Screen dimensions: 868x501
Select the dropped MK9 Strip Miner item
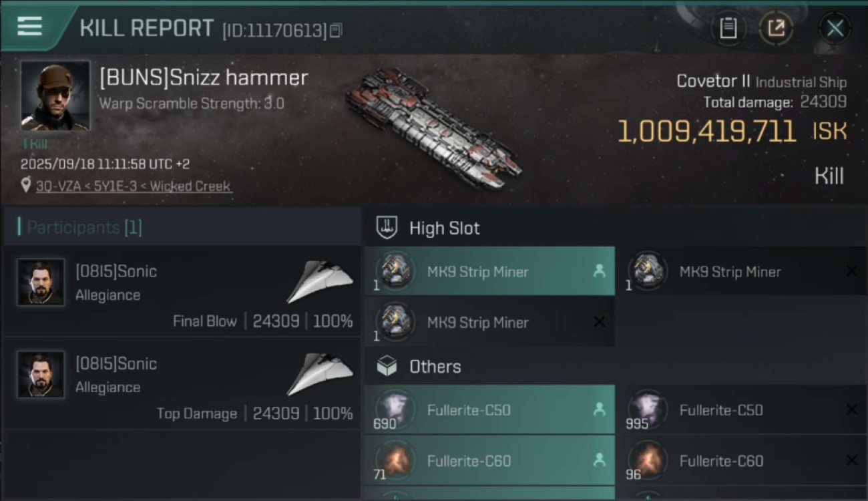pos(489,271)
